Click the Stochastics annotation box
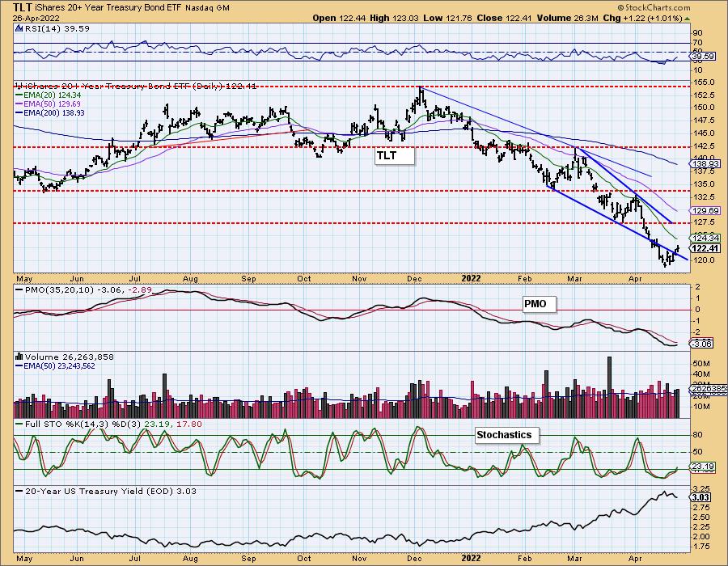728x566 pixels. click(x=507, y=435)
